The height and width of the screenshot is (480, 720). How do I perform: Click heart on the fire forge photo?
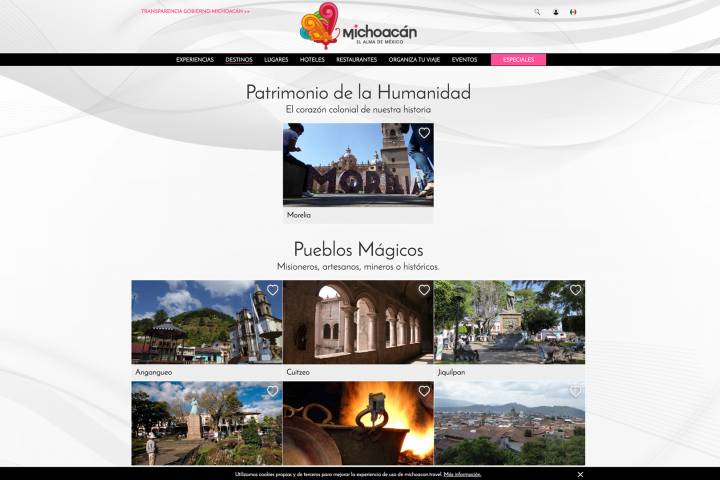(424, 391)
